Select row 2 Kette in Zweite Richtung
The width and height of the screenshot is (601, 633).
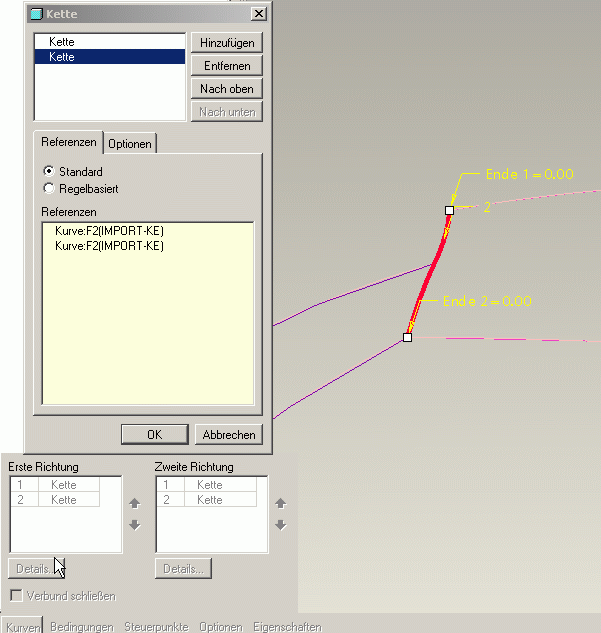click(207, 499)
